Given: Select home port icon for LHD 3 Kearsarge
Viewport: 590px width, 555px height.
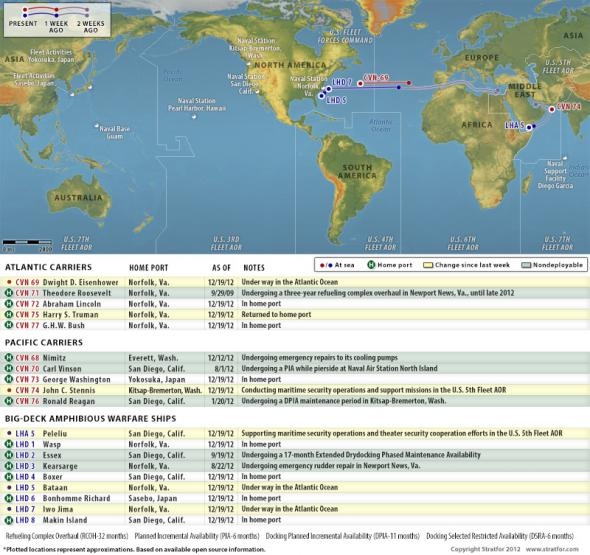Looking at the screenshot, I should point(9,466).
